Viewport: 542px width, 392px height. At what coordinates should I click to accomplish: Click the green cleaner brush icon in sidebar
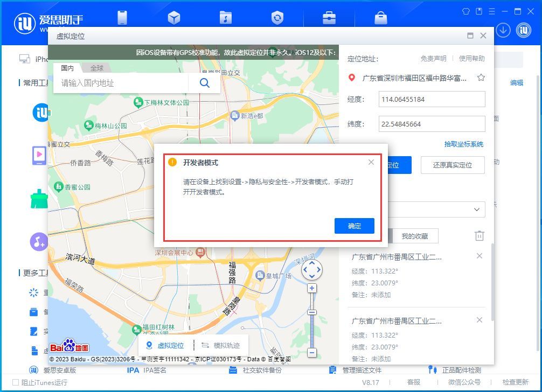click(x=39, y=199)
